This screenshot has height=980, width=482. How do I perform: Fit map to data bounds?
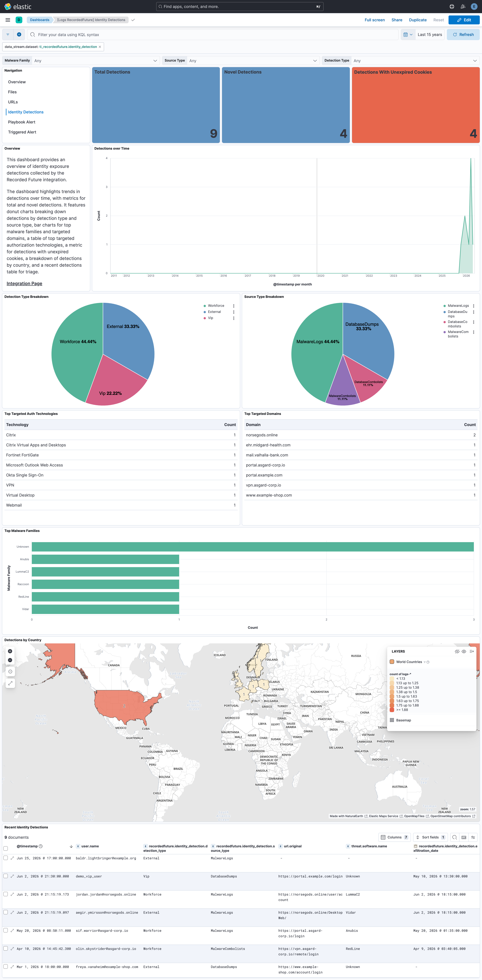coord(10,671)
